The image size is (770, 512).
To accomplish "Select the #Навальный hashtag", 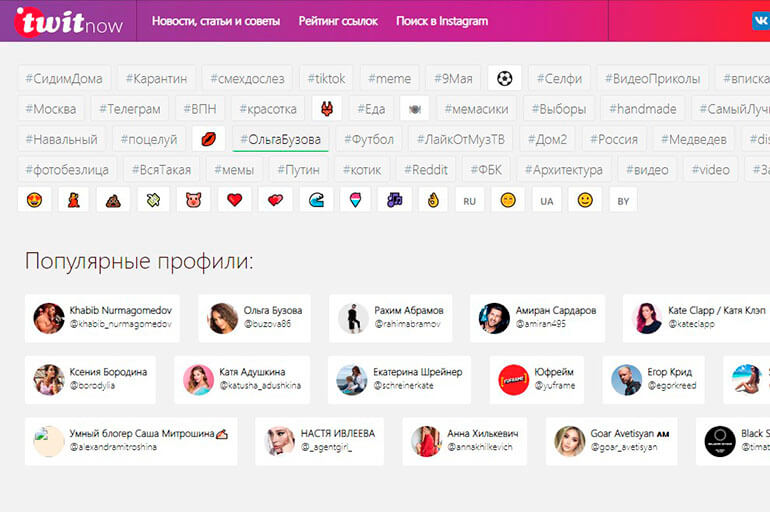I will [61, 139].
